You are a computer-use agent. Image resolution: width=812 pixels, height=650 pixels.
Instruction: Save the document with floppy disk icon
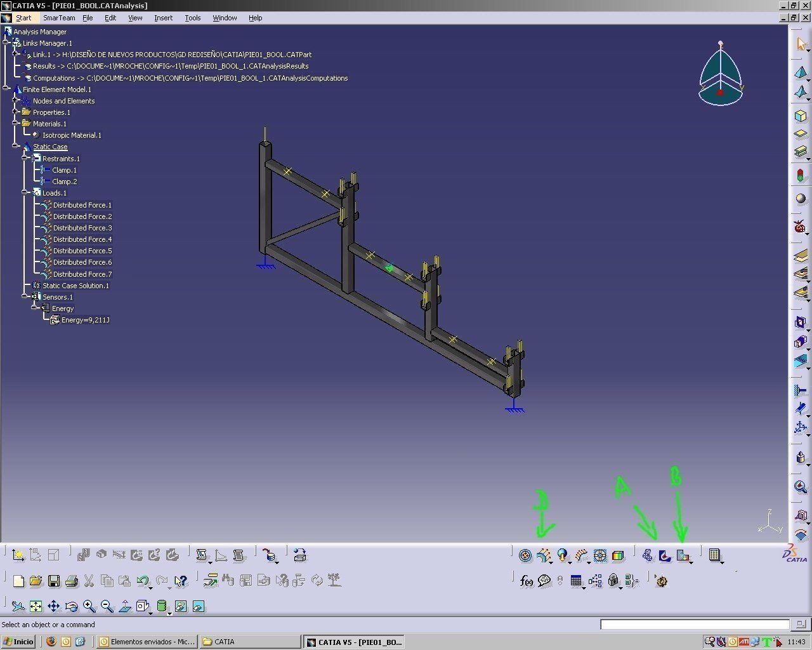[53, 581]
